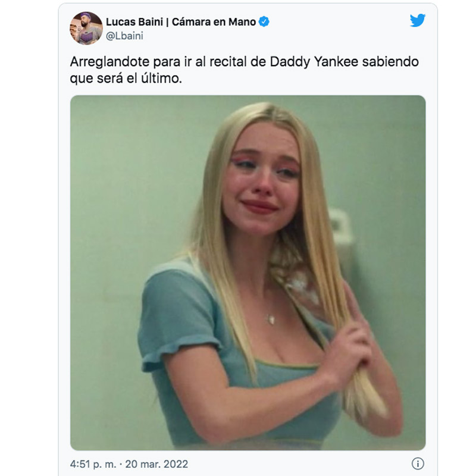Click the Twitter bird logo
The height and width of the screenshot is (476, 476).
click(x=418, y=20)
